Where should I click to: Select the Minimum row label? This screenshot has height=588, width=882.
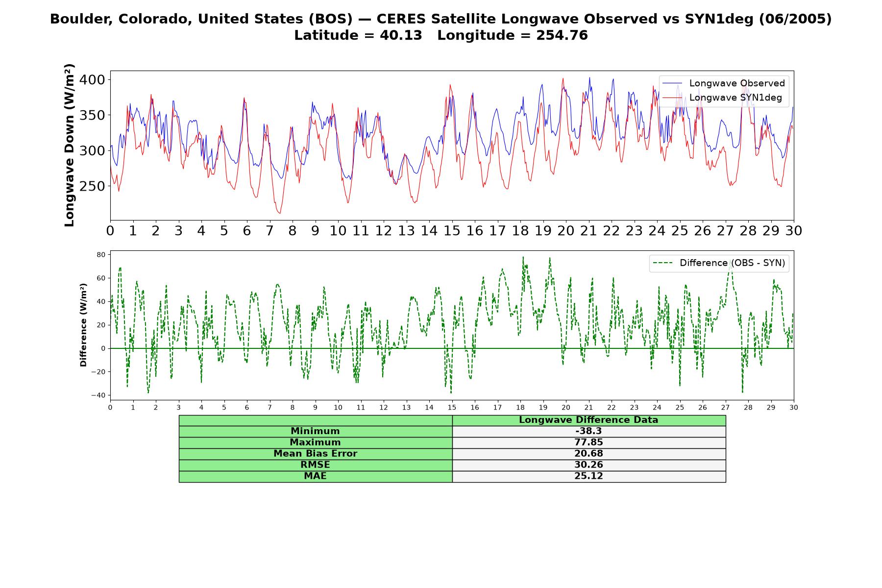coord(315,431)
